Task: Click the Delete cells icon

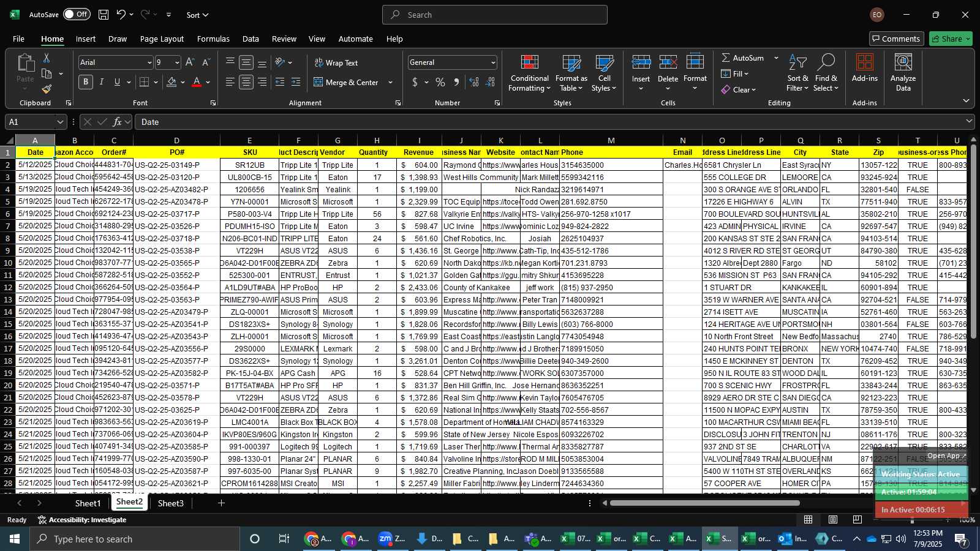Action: point(668,62)
